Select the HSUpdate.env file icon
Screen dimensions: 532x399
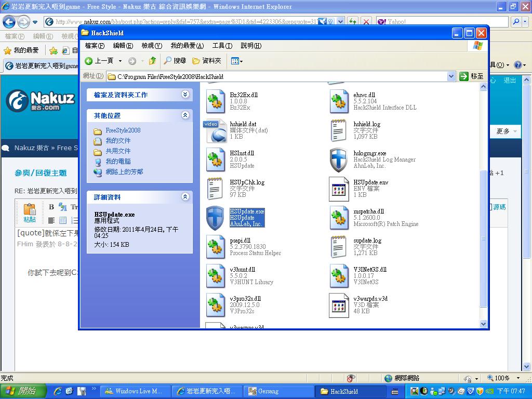339,189
